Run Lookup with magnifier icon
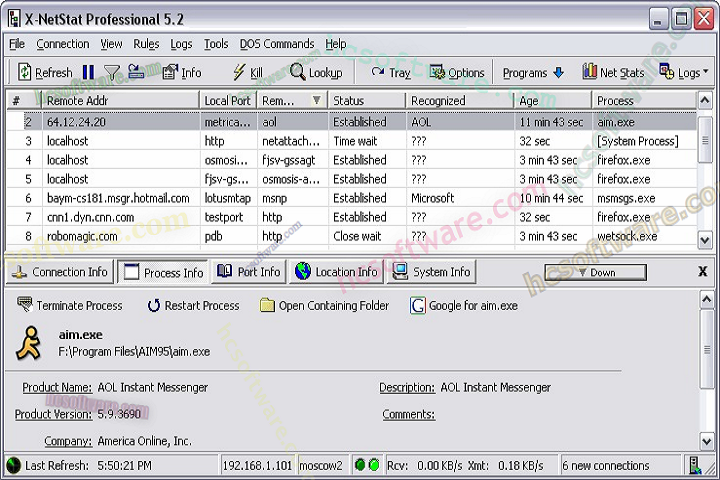Screen dimensions: 720x480 pos(316,72)
